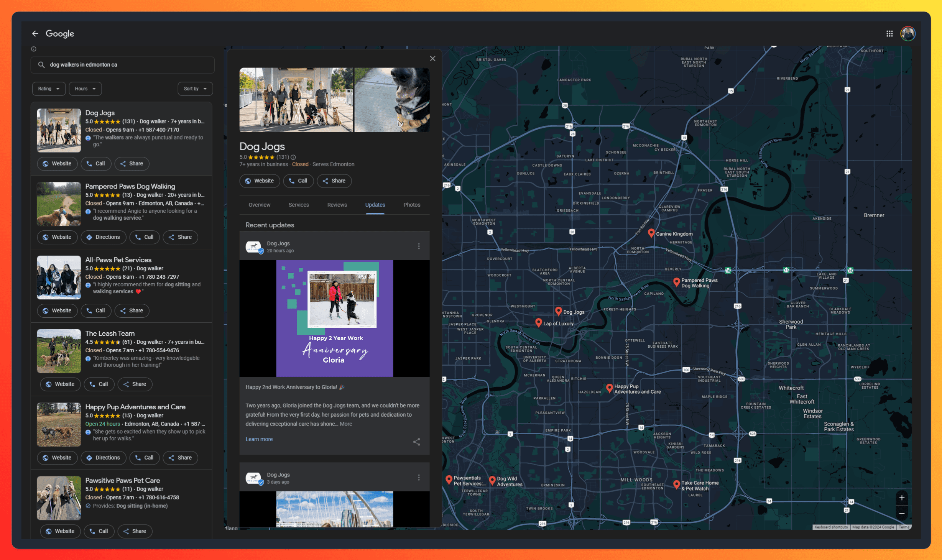Click Website on the Dog Jogs list card
Image resolution: width=942 pixels, height=560 pixels.
pos(57,164)
